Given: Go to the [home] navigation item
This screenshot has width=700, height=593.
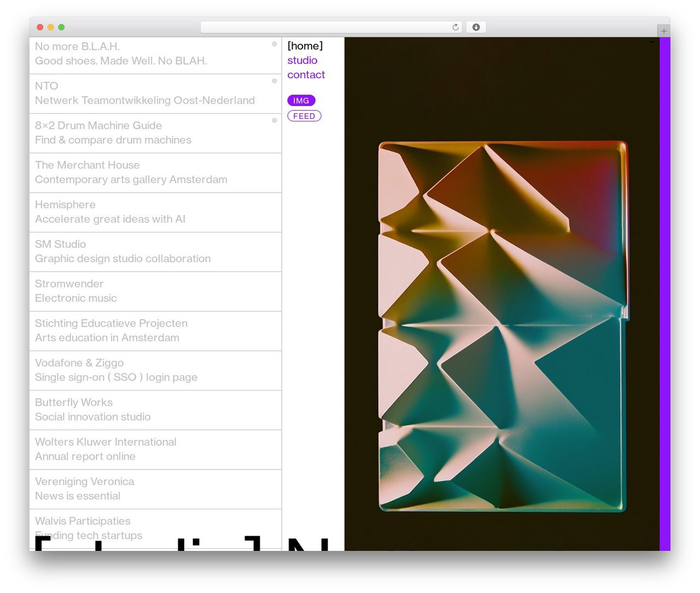Looking at the screenshot, I should point(305,46).
